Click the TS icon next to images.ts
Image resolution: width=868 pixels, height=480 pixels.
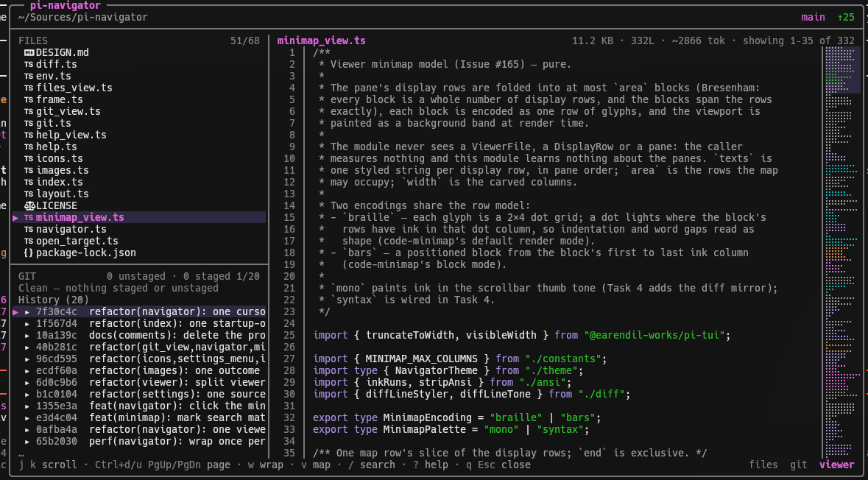click(29, 171)
